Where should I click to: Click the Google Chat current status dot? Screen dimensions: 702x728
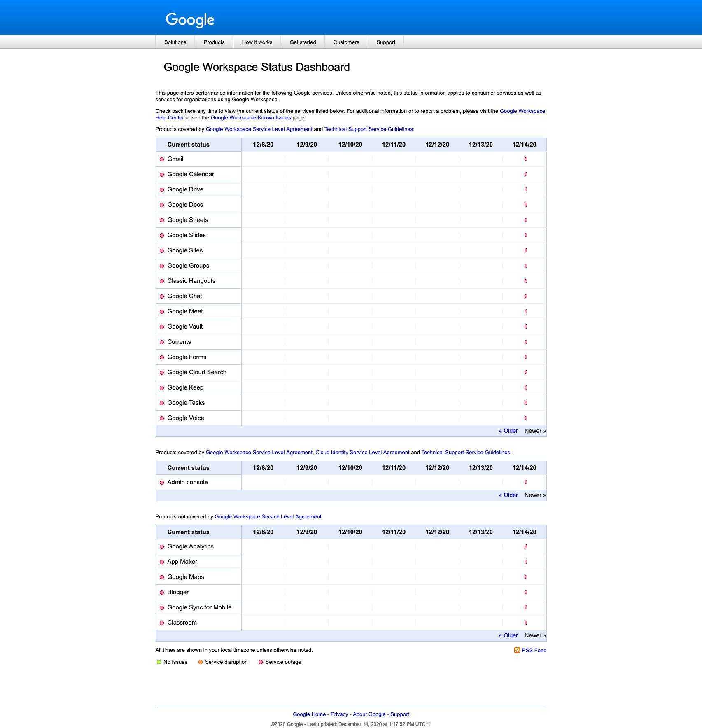pos(162,296)
